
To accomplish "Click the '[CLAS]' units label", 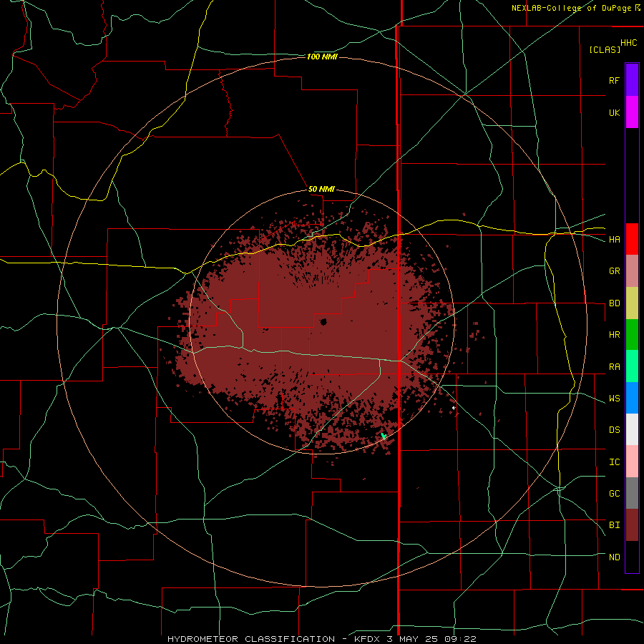I will point(605,49).
